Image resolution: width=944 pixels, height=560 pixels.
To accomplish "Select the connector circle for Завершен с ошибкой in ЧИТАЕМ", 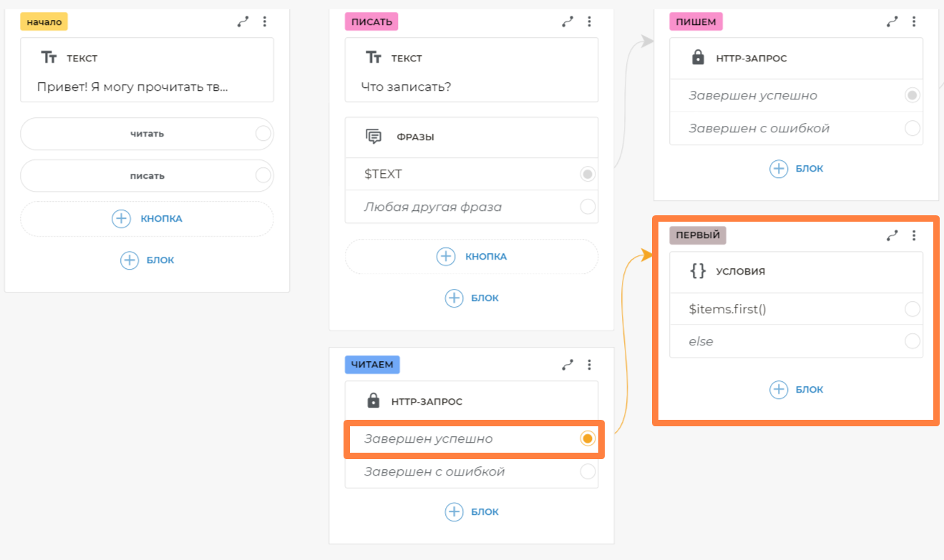I will coord(588,471).
